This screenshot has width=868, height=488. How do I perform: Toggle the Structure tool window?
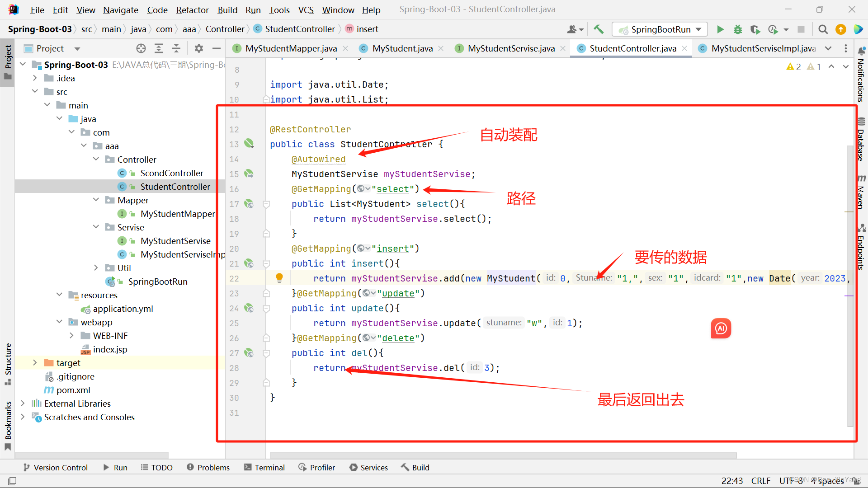click(8, 364)
